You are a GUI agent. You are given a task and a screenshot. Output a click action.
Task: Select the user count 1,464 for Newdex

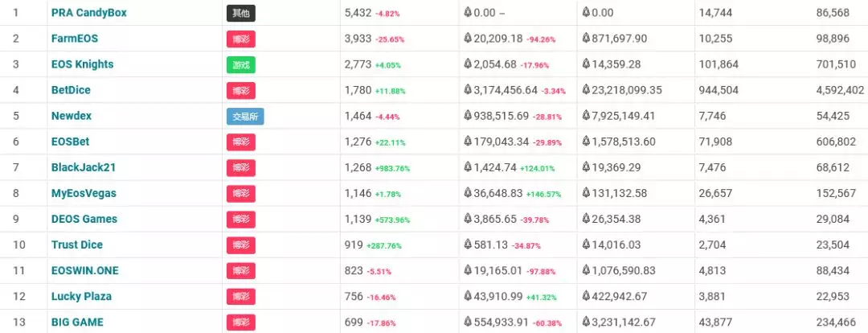358,116
